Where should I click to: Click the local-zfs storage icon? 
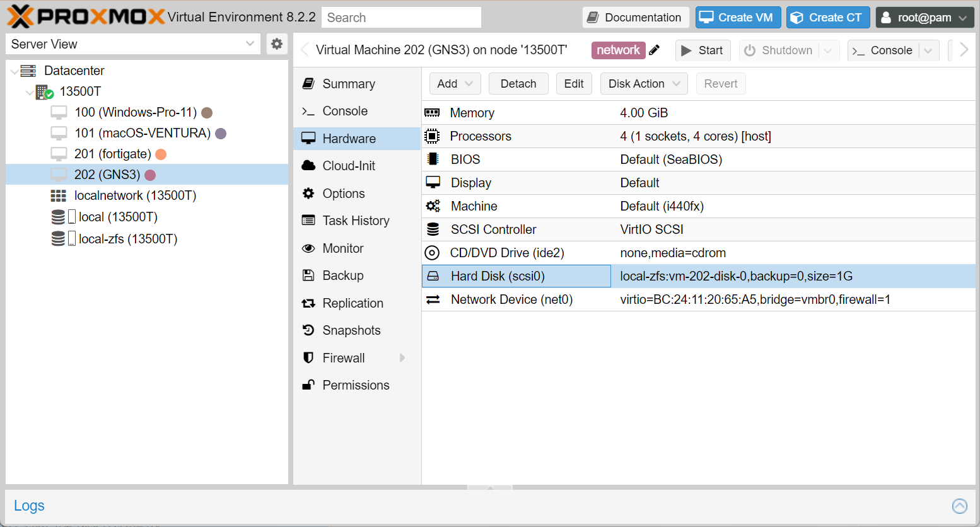(x=63, y=238)
